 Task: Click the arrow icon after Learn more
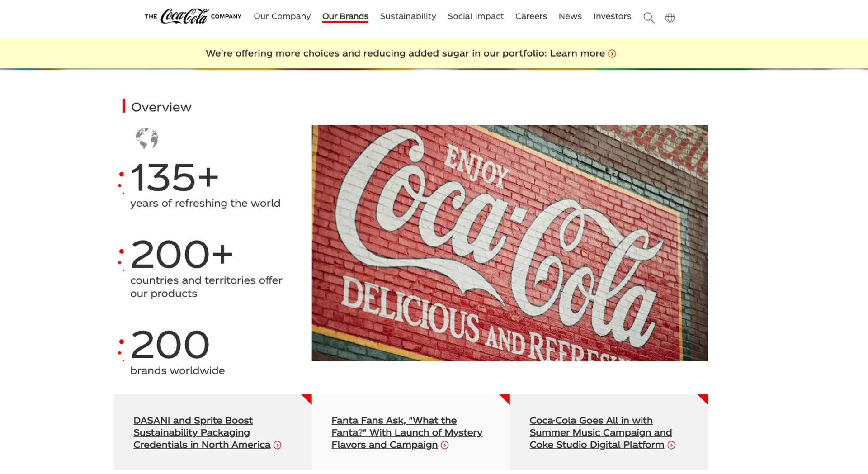[x=613, y=53]
